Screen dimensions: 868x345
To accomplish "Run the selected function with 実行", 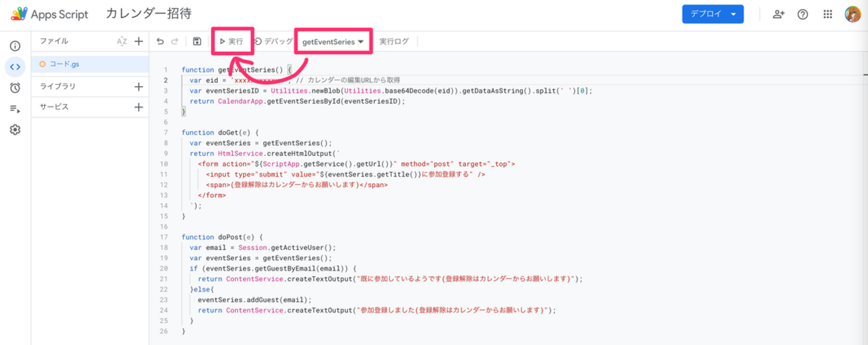I will pyautogui.click(x=232, y=41).
